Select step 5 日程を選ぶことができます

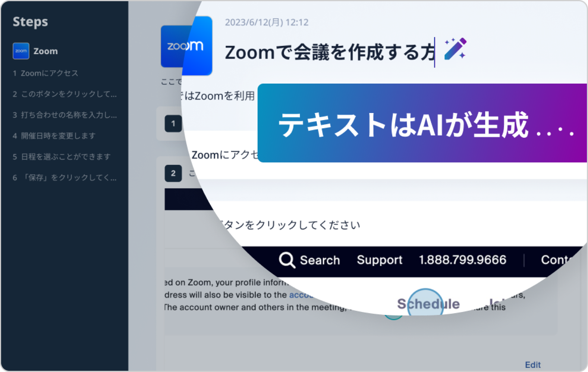coord(62,157)
